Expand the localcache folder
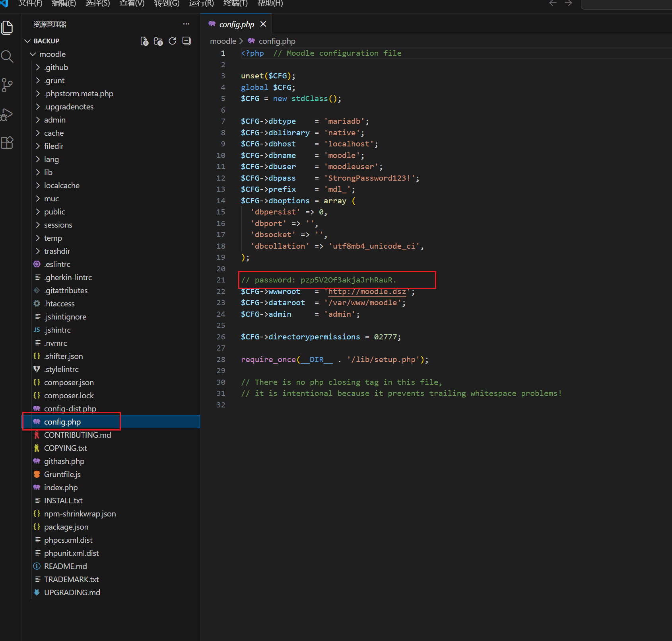This screenshot has height=641, width=672. [62, 185]
